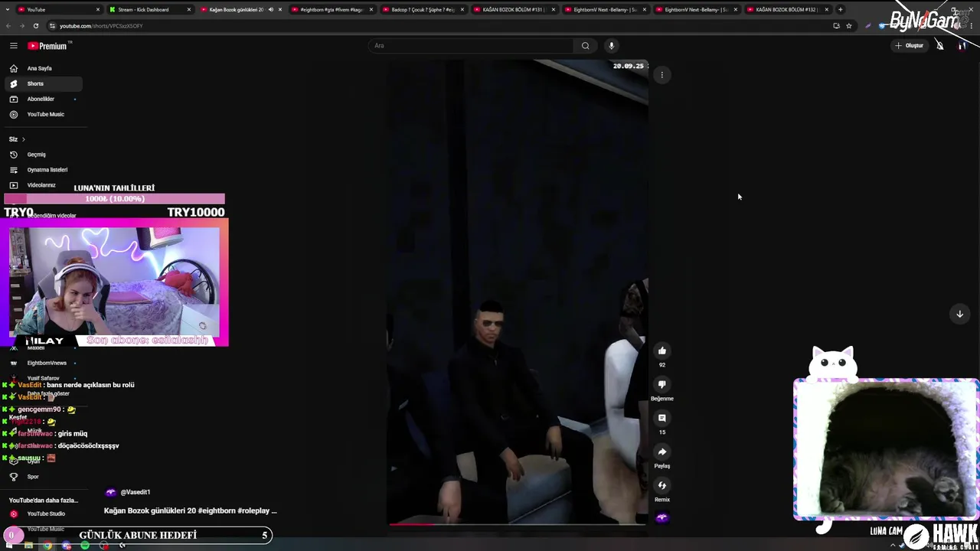Open YouTube Music sidebar entry

(x=45, y=114)
